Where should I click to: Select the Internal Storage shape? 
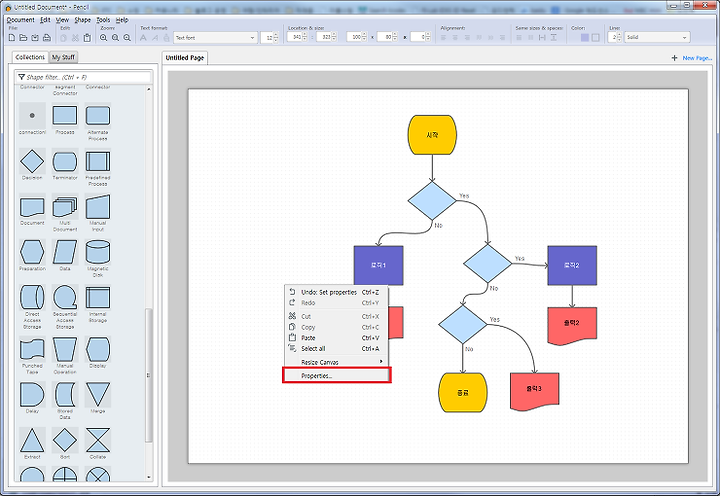(x=97, y=297)
